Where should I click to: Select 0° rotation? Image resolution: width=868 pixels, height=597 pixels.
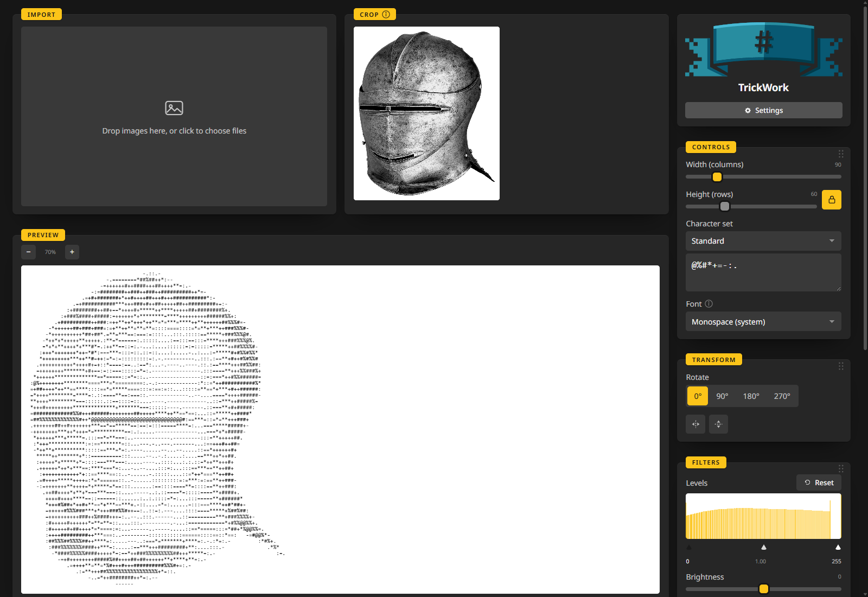pos(698,396)
